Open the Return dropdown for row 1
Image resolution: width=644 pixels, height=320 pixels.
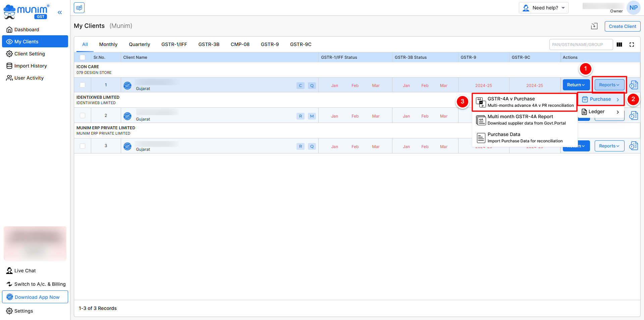[x=576, y=85]
